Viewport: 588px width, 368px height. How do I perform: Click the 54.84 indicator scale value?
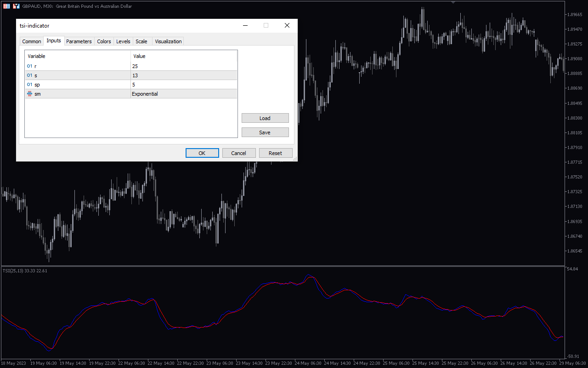[x=573, y=269]
